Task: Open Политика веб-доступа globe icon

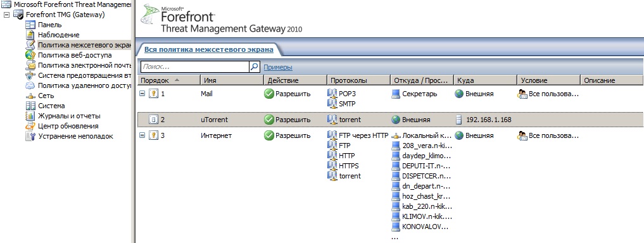Action: click(x=30, y=55)
